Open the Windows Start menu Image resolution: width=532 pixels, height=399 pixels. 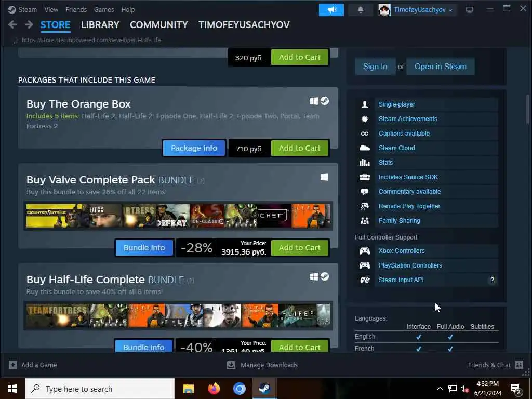(12, 389)
